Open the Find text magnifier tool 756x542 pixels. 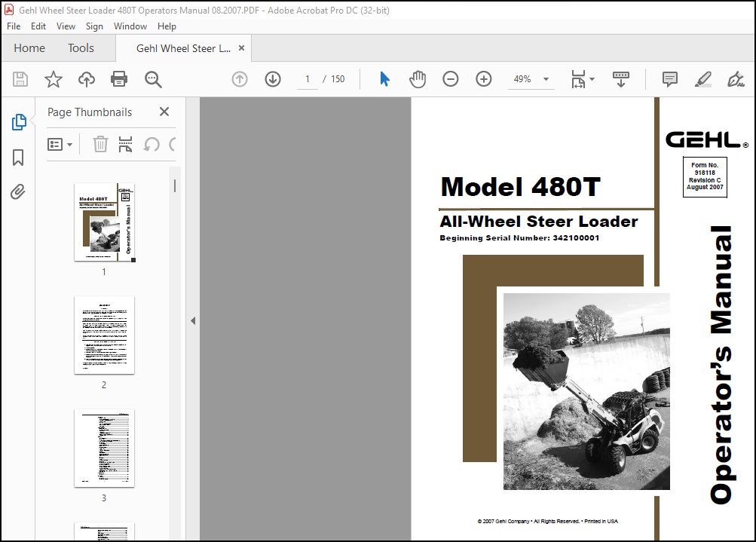153,79
